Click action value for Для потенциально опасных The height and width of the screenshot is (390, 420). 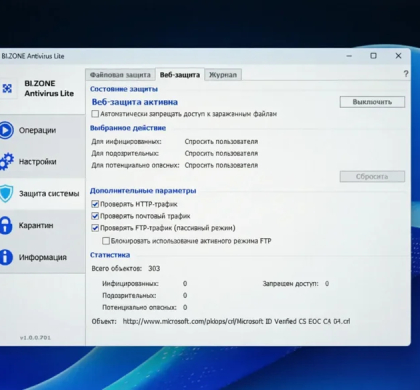coord(221,165)
